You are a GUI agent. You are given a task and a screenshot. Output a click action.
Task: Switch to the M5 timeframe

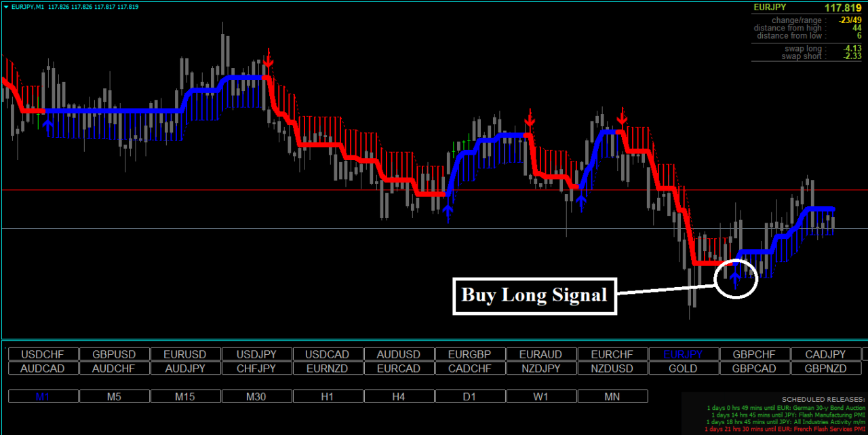pyautogui.click(x=115, y=396)
